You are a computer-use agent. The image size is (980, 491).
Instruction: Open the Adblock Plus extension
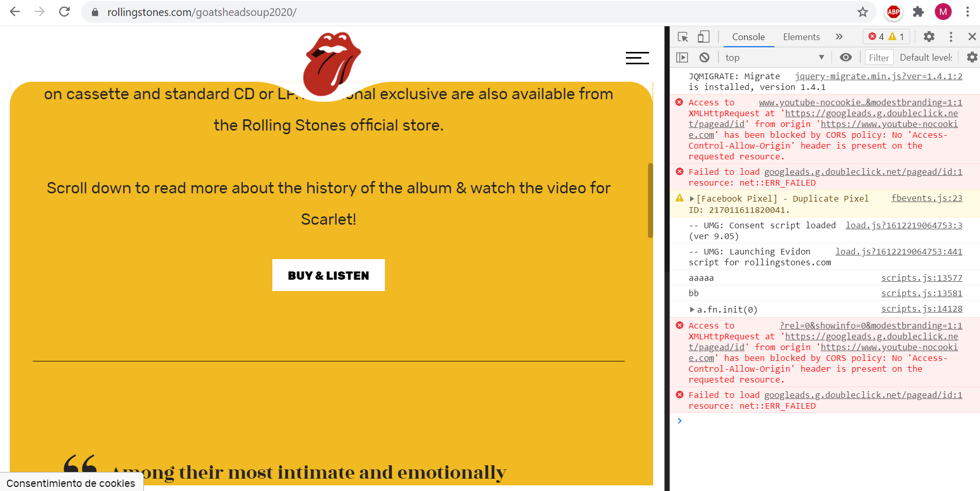[894, 12]
